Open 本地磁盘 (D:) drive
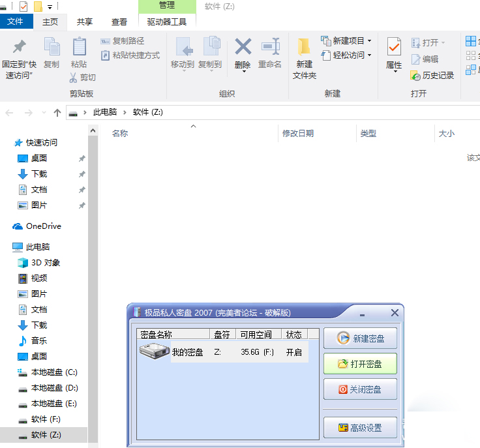The image size is (480, 448). point(54,388)
